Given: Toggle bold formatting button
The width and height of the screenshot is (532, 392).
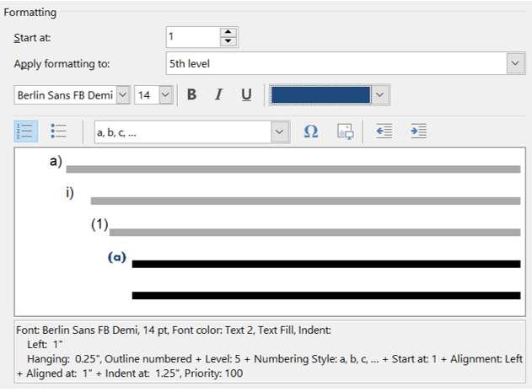Looking at the screenshot, I should point(191,95).
